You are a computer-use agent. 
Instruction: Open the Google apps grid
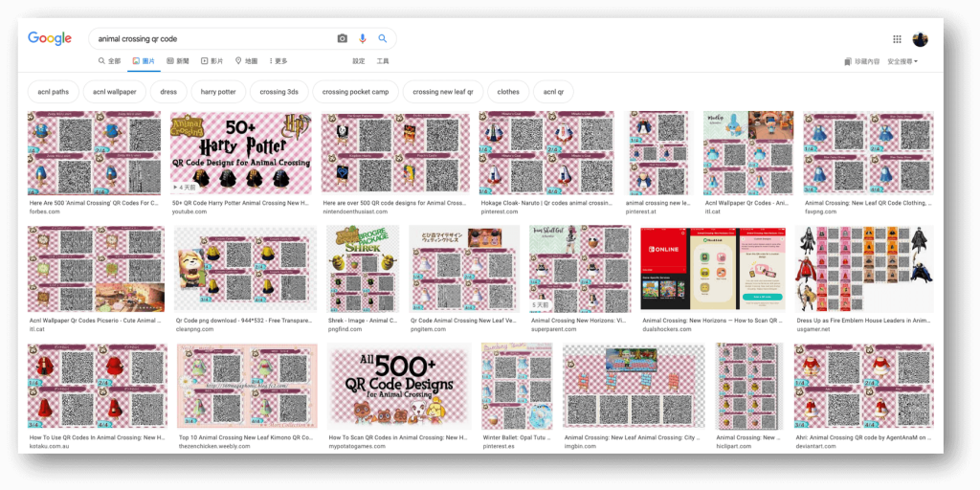[897, 38]
